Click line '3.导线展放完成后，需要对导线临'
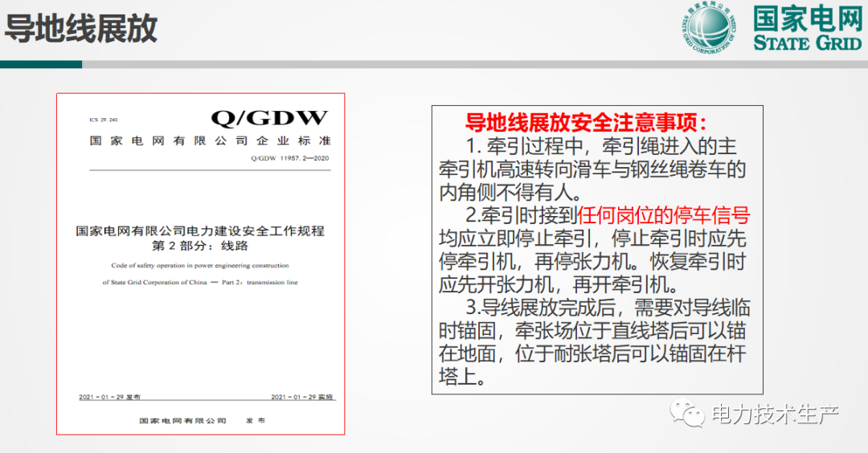Screen dimensions: 868x453 (x=608, y=308)
